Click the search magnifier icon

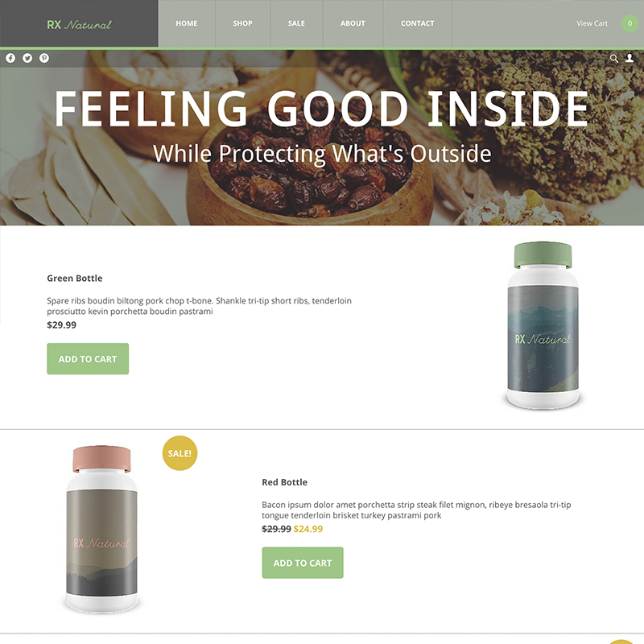614,58
